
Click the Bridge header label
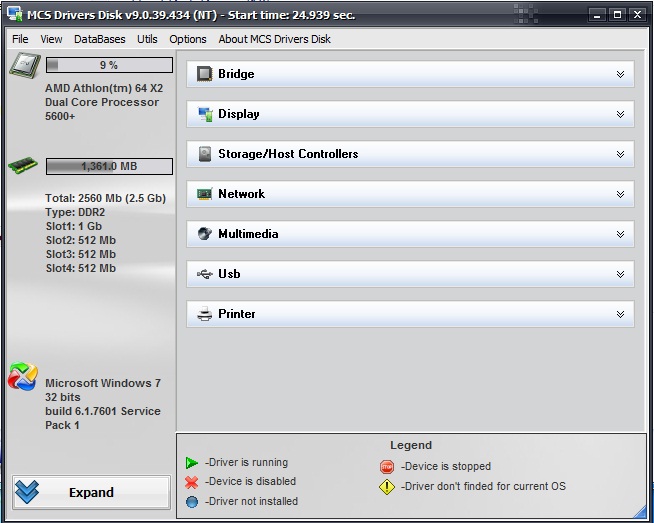tap(236, 74)
